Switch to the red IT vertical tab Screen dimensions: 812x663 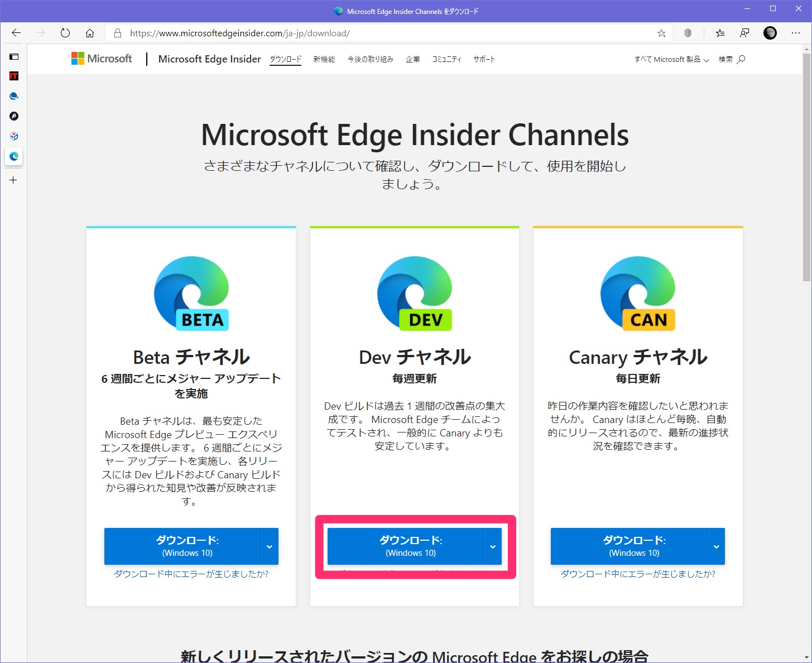[x=14, y=76]
